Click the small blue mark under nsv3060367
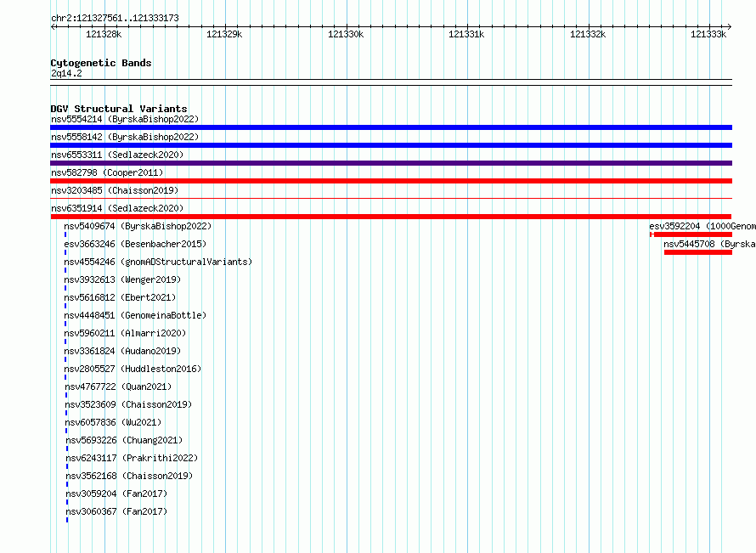This screenshot has height=553, width=756. pos(67,520)
